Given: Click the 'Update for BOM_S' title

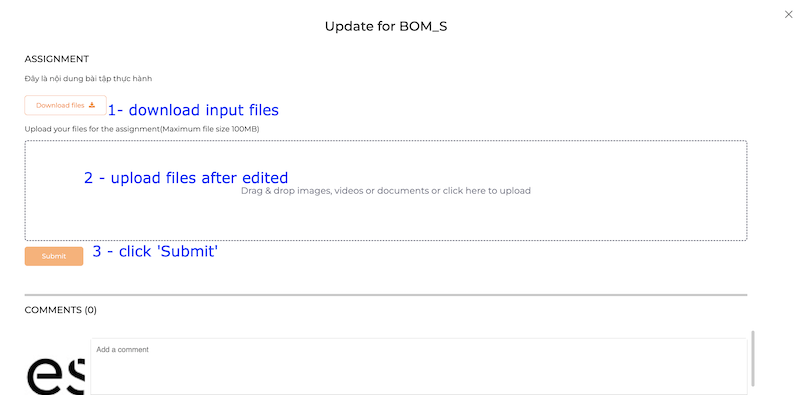Looking at the screenshot, I should (386, 27).
